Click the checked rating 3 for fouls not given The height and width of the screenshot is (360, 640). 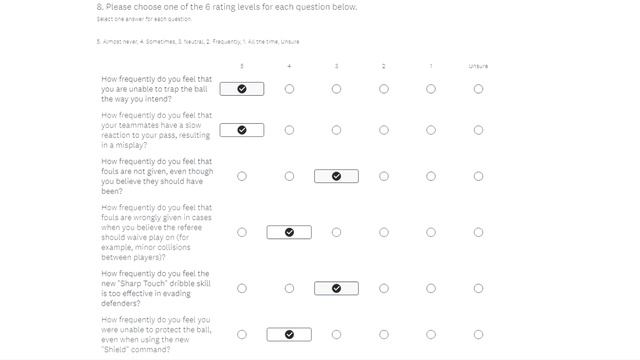(336, 176)
